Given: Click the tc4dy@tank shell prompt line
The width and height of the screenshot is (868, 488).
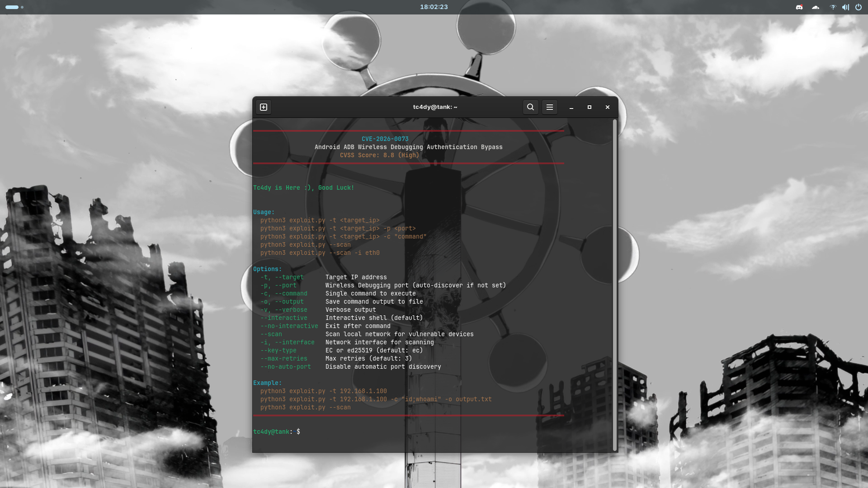Looking at the screenshot, I should [x=276, y=432].
